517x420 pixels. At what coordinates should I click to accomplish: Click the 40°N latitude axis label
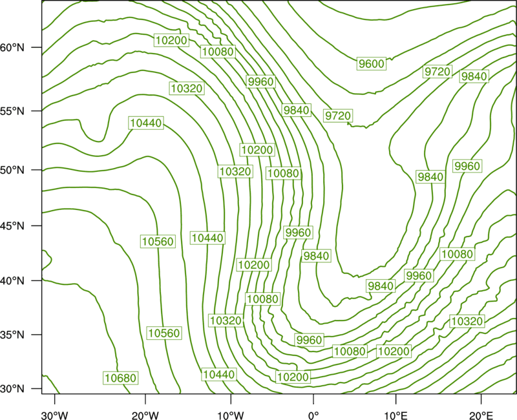pos(12,281)
